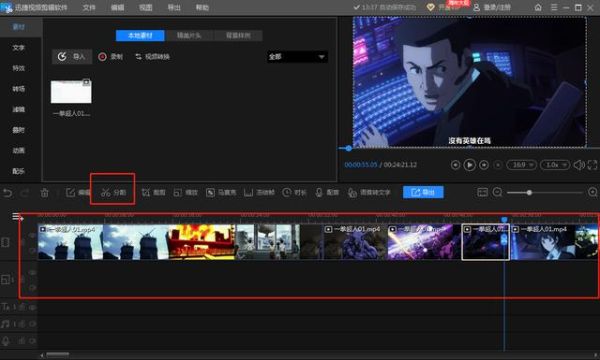600x360 pixels.
Task: Delete selected clip with the trash icon
Action: pyautogui.click(x=44, y=192)
